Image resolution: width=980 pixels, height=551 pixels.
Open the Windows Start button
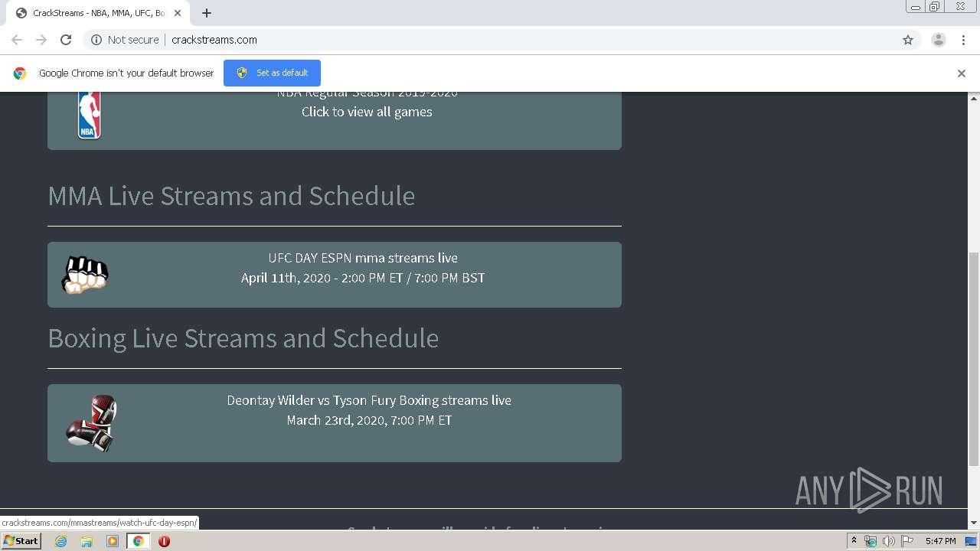coord(21,541)
